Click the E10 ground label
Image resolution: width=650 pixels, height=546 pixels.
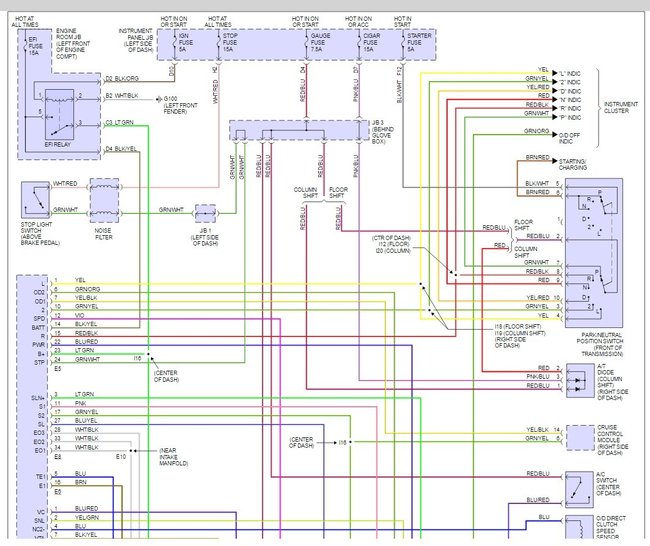click(x=121, y=456)
